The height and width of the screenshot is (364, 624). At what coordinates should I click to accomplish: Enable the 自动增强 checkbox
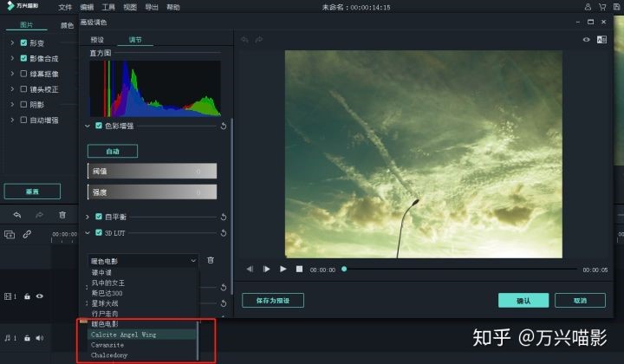[x=23, y=120]
